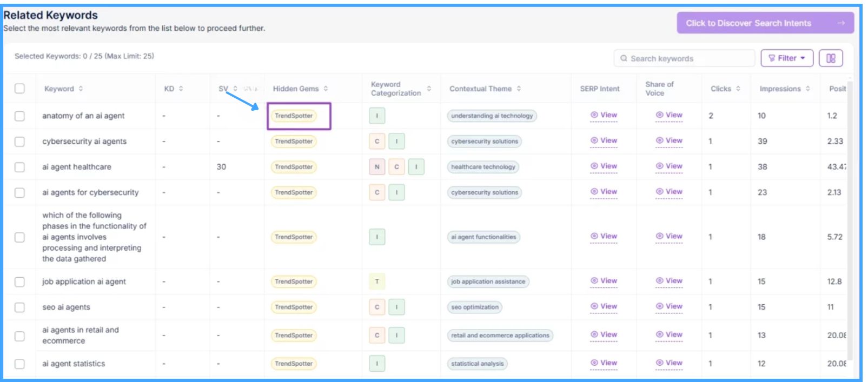The image size is (868, 382).
Task: Toggle the select-all checkbox in table header
Action: click(x=19, y=89)
